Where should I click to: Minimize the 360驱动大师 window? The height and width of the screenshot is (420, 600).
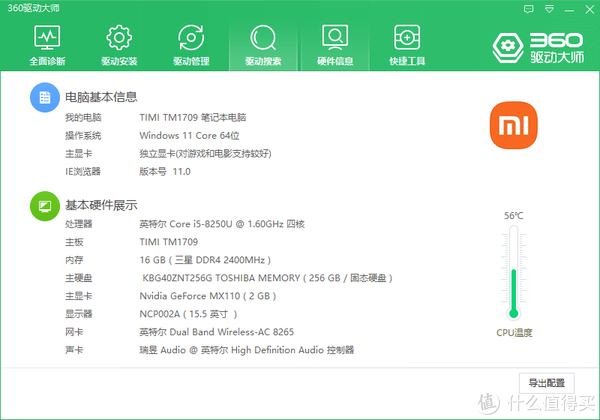[569, 10]
